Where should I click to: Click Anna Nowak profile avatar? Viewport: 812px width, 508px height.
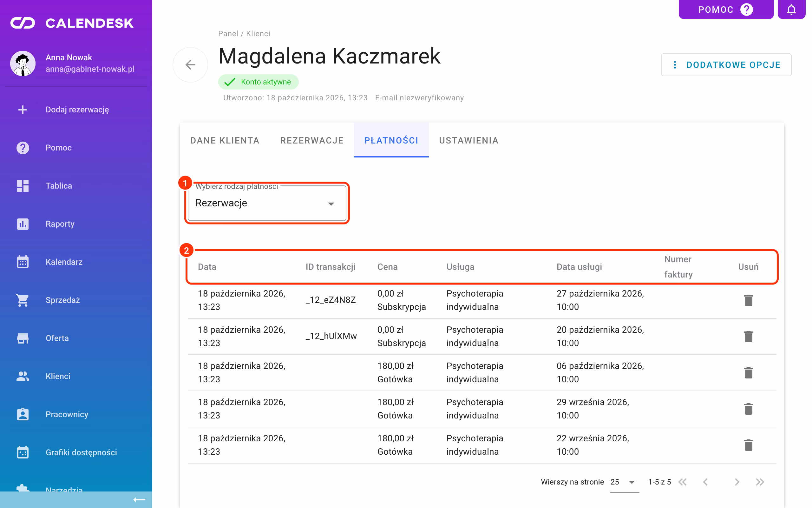tap(23, 63)
